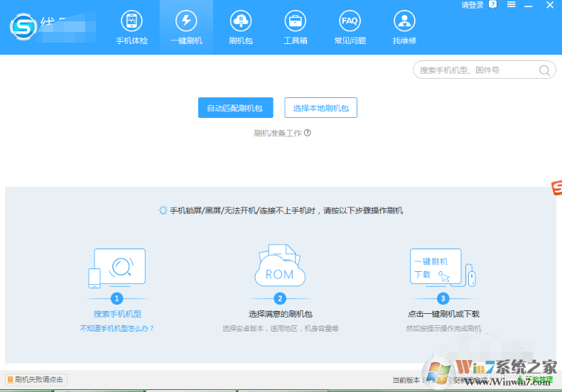Click the 找维修 repair service icon
Viewport: 562px width, 392px height.
coord(404,27)
